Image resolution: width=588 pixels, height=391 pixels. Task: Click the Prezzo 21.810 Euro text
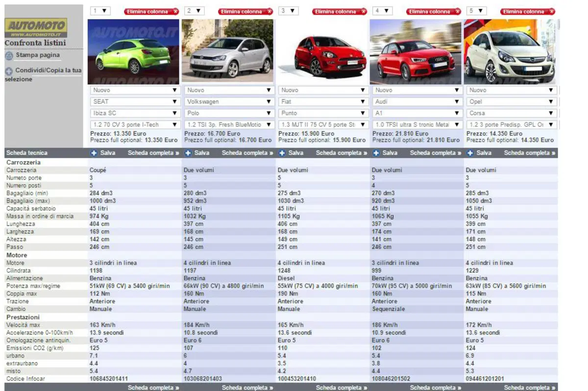point(401,133)
